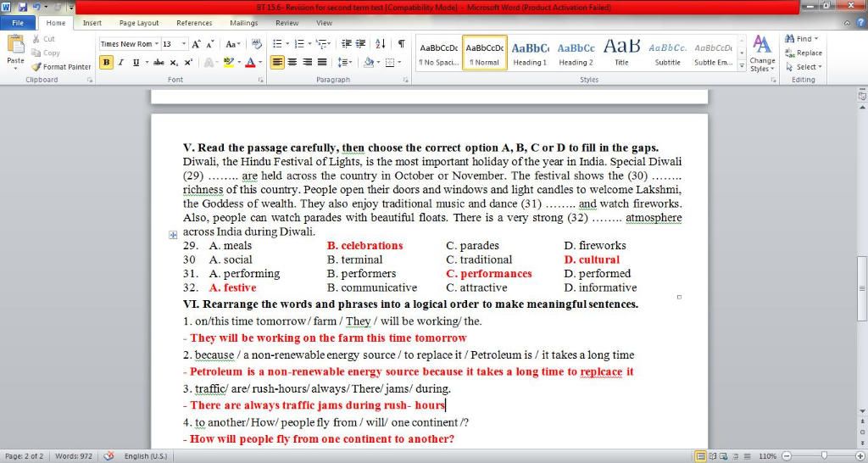Click the Paste clipboard icon
The width and height of the screenshot is (868, 463).
coord(15,44)
